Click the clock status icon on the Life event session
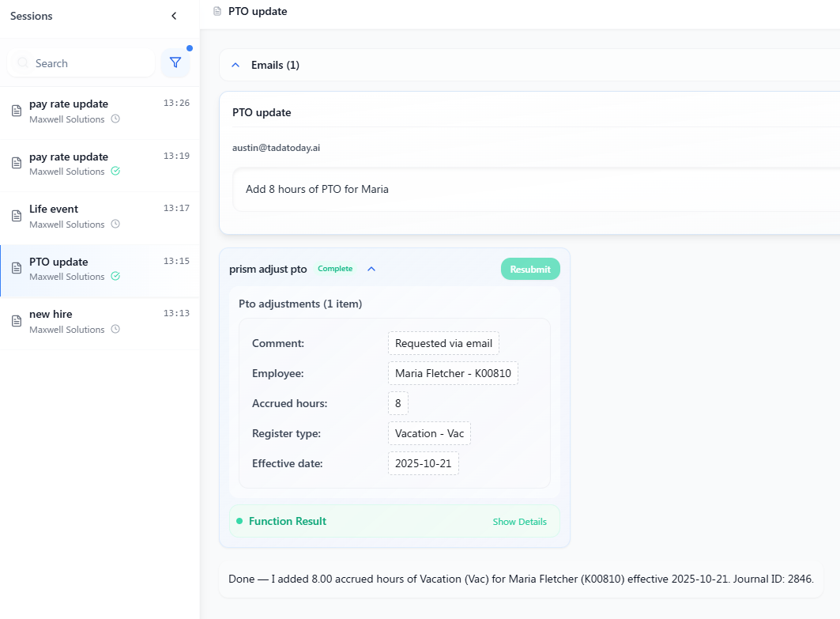Screen dimensions: 840x619 pyautogui.click(x=115, y=224)
